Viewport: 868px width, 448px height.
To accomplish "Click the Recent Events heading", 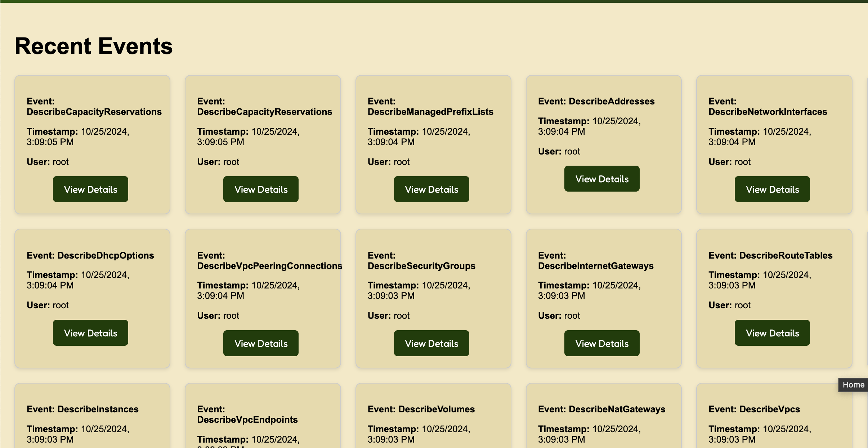I will (94, 46).
